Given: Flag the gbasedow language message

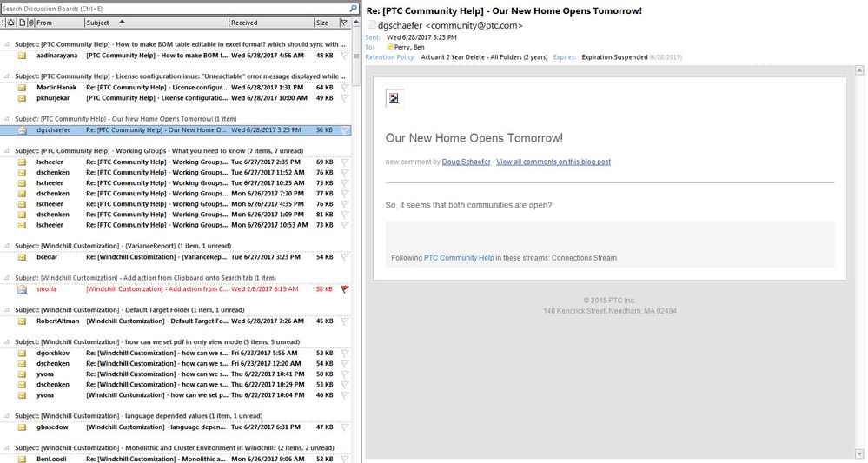Looking at the screenshot, I should click(344, 427).
